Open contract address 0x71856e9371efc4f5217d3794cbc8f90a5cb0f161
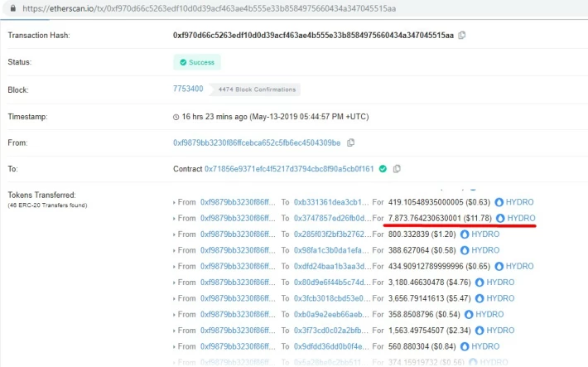Screen dimensions: 588x367 pos(289,169)
